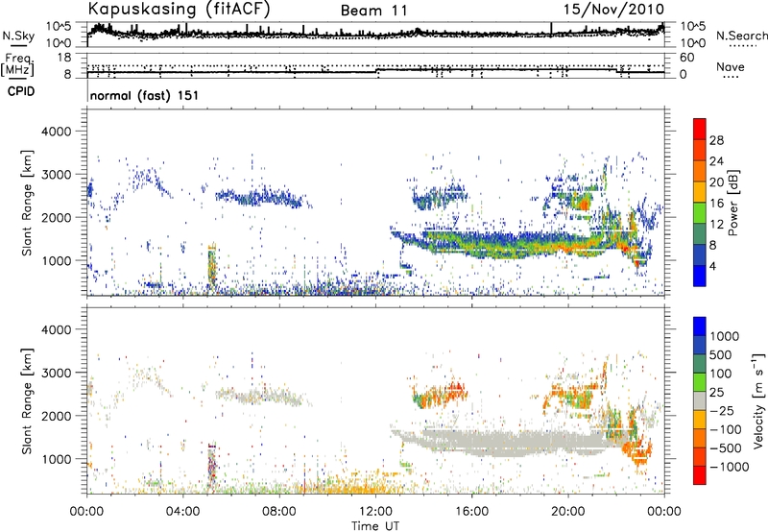Click the '20' value on Power color bar
This screenshot has width=768, height=532.
pos(716,182)
